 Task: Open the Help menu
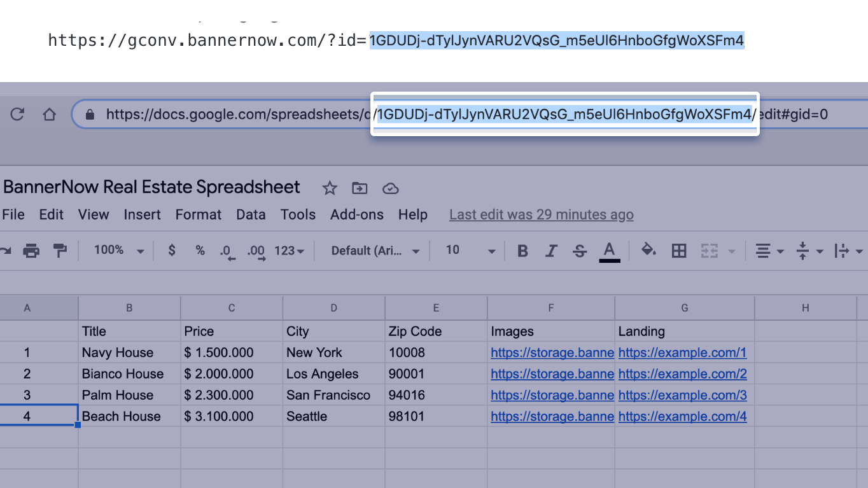click(x=413, y=214)
